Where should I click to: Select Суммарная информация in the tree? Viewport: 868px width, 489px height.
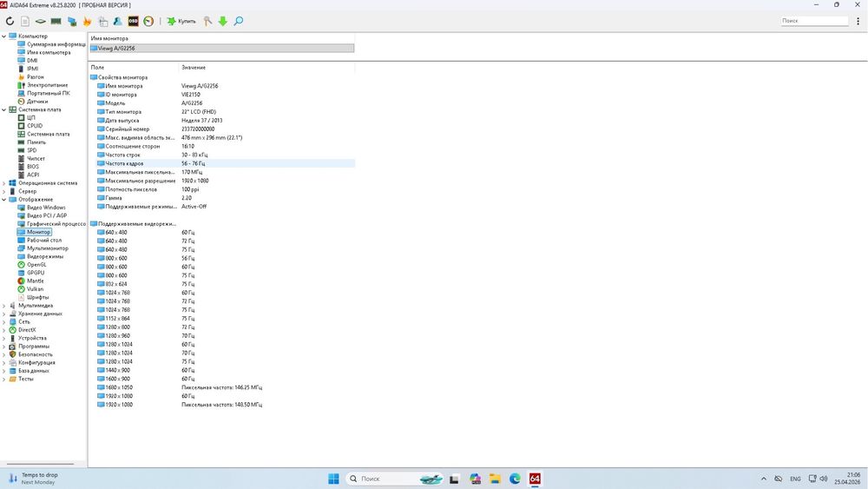click(x=52, y=44)
